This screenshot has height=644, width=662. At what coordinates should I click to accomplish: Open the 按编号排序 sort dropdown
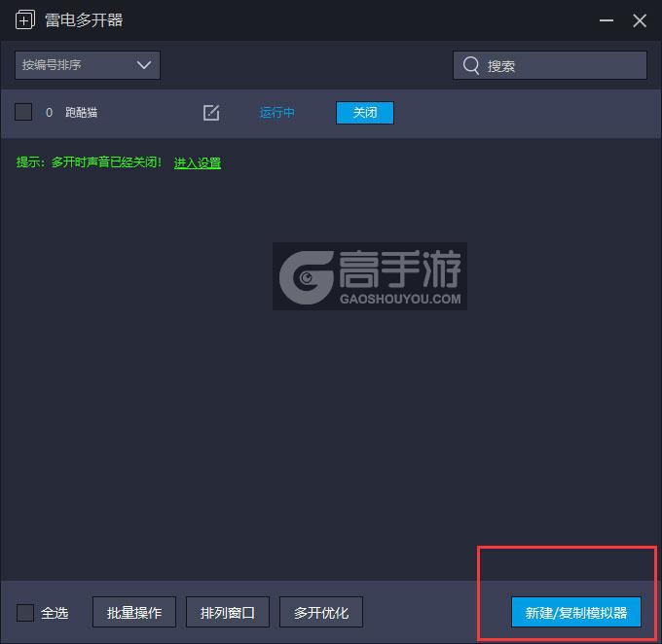(88, 65)
